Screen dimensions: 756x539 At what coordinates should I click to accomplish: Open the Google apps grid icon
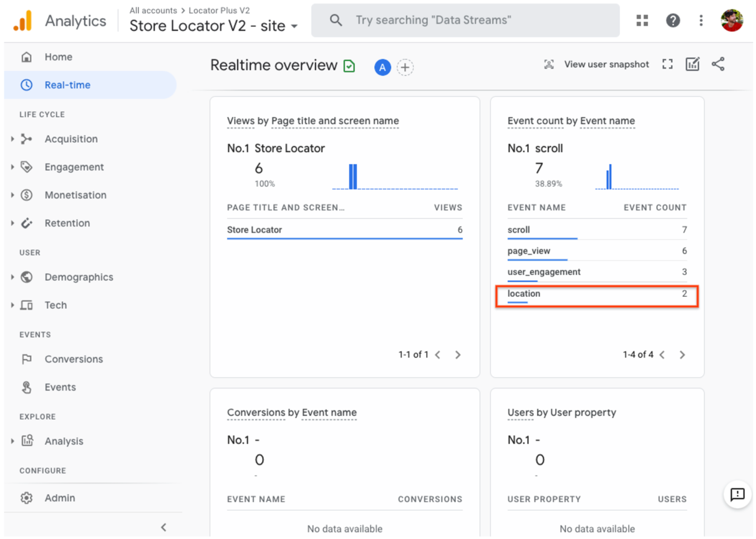642,21
